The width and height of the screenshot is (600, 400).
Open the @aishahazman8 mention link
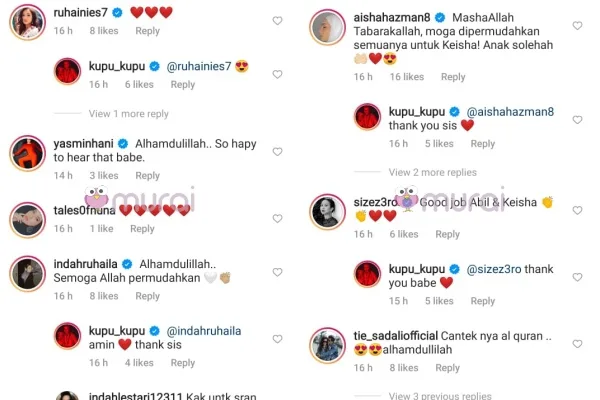510,112
